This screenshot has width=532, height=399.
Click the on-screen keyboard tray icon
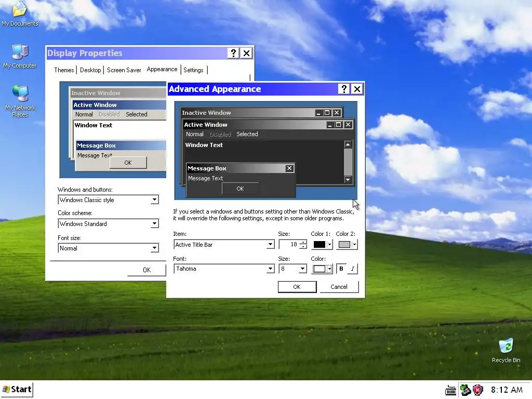[450, 391]
